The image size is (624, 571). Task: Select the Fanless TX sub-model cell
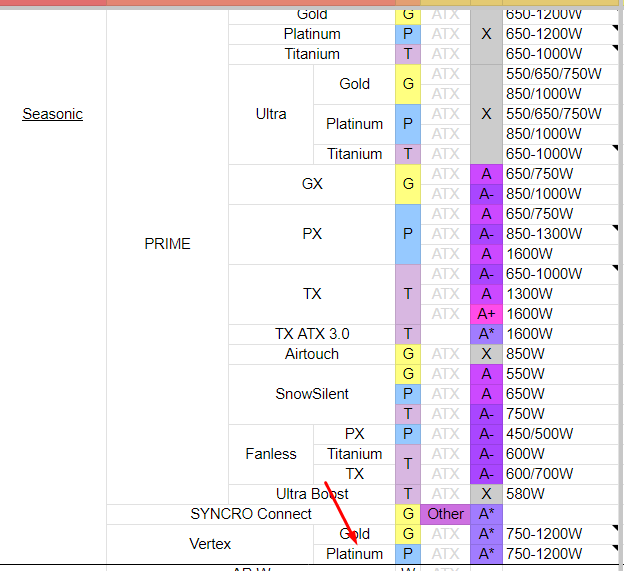[354, 474]
